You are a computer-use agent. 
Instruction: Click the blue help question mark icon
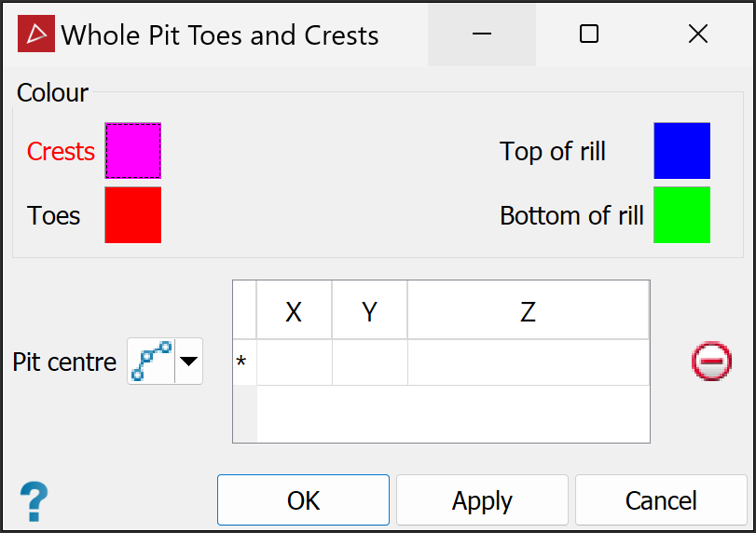tap(34, 501)
